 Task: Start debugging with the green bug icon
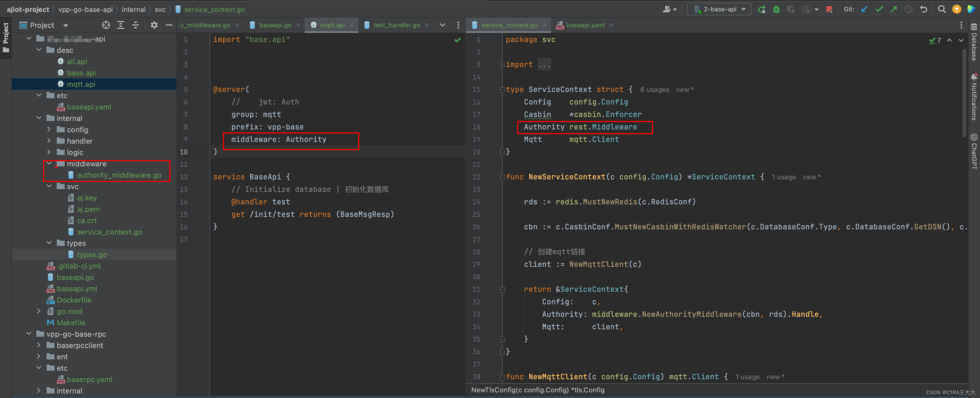(776, 10)
